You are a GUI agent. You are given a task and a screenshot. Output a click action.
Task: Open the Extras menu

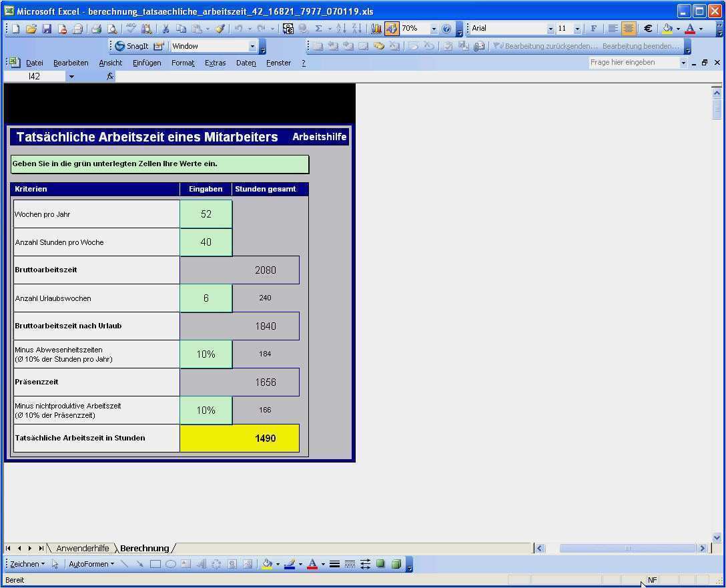click(x=216, y=63)
